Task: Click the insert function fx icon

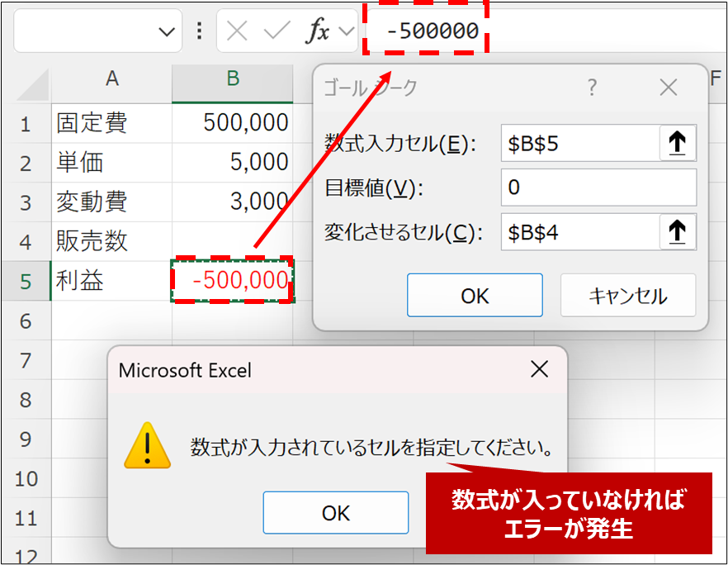Action: pos(318,31)
